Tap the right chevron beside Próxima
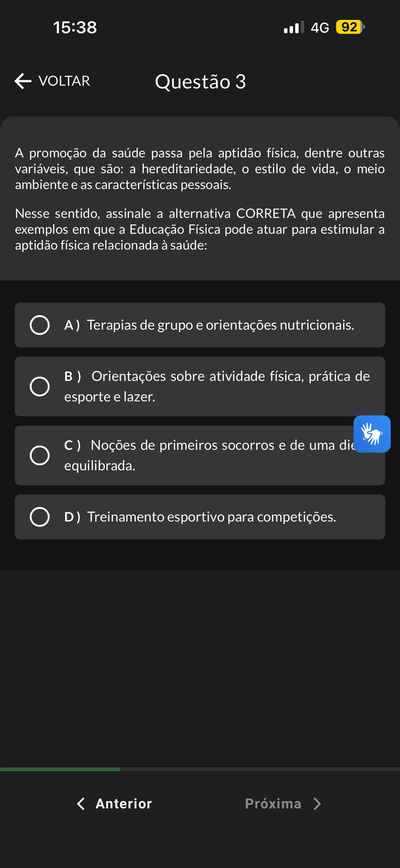Screen dimensions: 400x868 pyautogui.click(x=317, y=804)
